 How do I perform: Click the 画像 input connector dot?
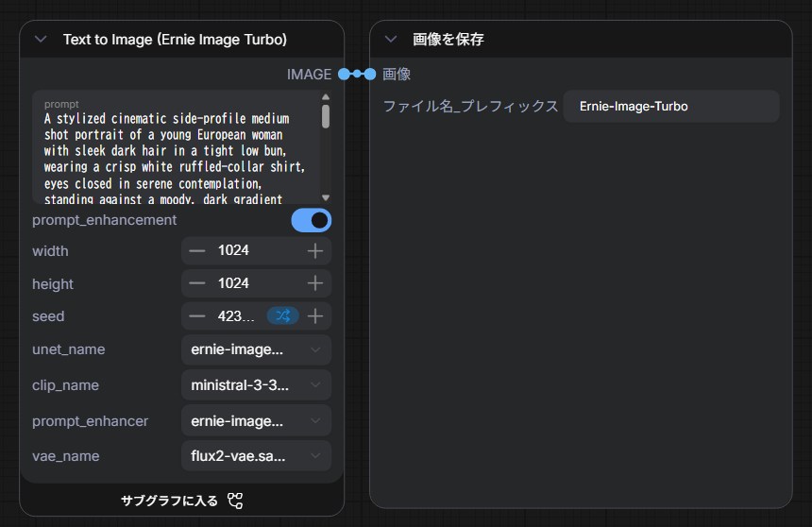pos(370,74)
